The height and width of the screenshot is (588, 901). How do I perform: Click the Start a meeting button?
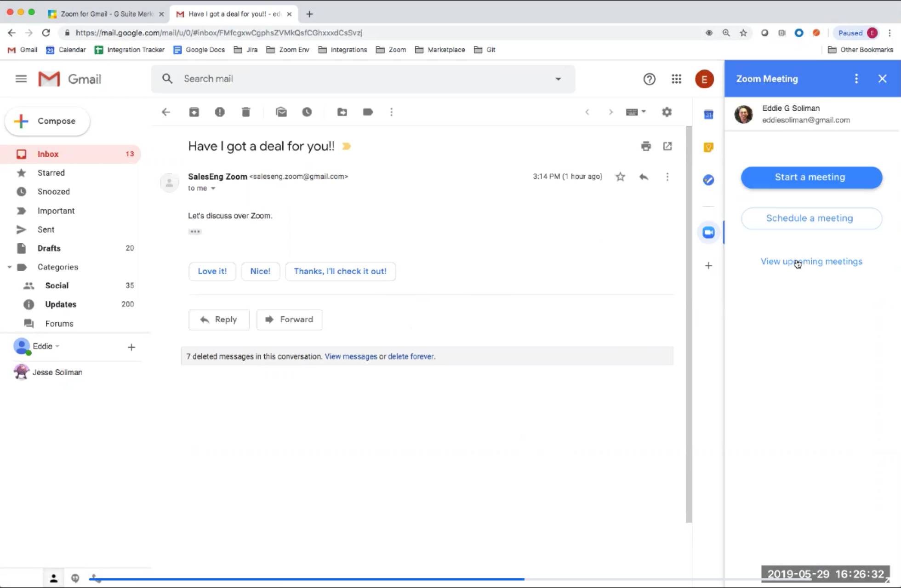[810, 177]
